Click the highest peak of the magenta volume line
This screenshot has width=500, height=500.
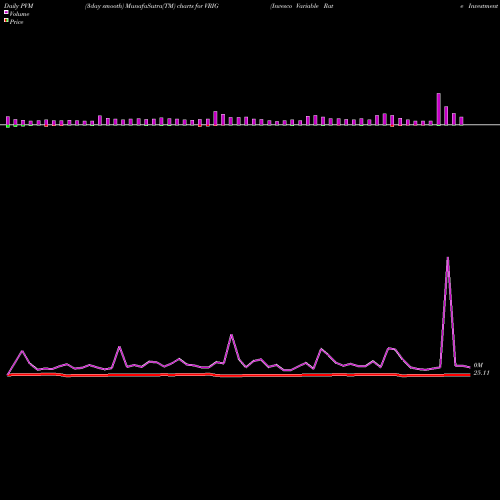coord(447,257)
